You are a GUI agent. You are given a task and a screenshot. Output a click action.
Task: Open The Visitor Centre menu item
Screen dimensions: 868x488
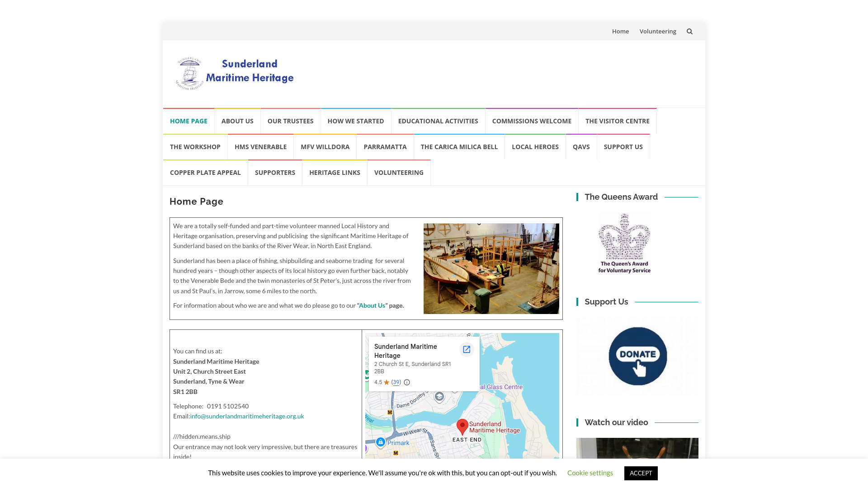point(618,121)
